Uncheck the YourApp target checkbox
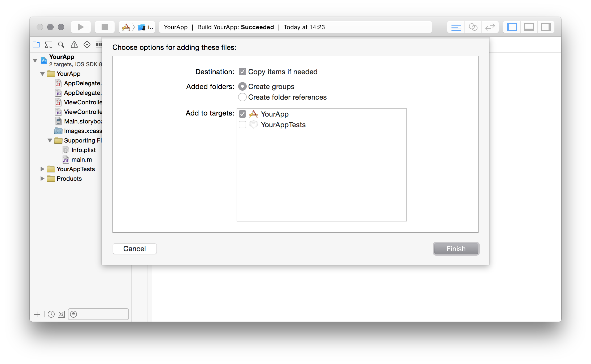591x364 pixels. 242,114
